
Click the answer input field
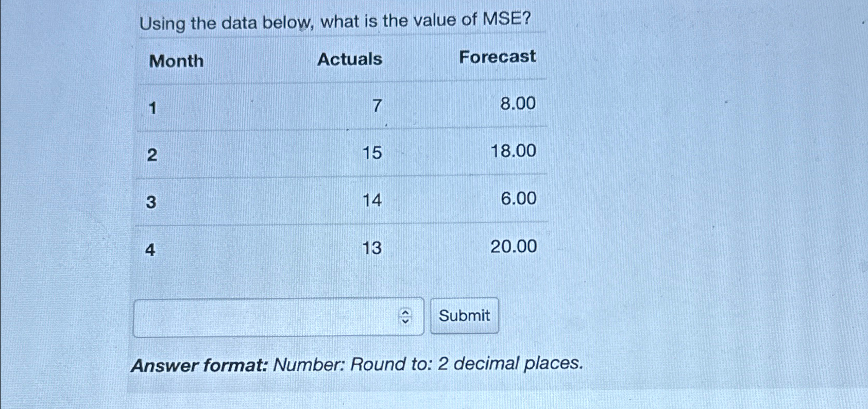pos(268,317)
